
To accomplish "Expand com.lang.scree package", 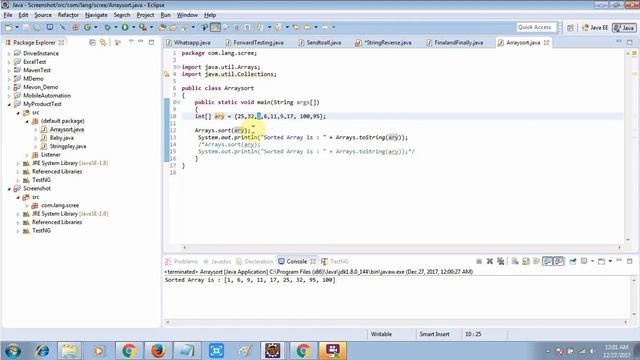I will point(27,206).
